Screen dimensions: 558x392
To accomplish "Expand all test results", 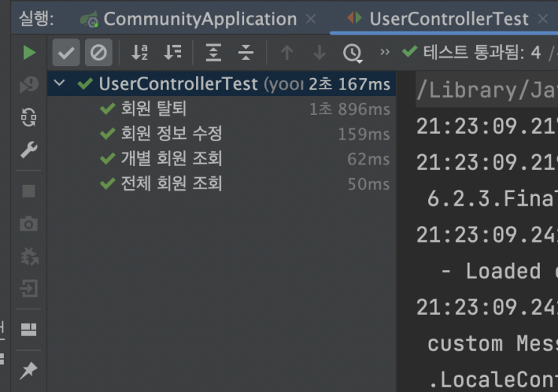I will [x=213, y=53].
